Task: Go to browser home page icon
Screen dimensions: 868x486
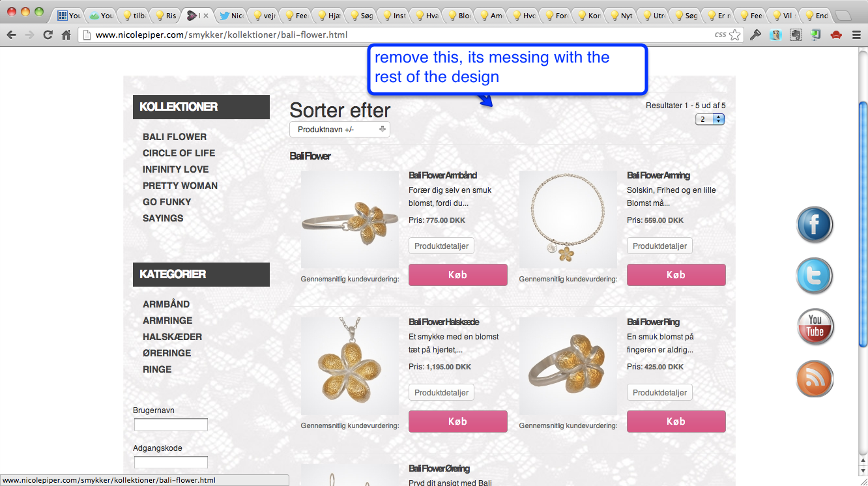Action: pyautogui.click(x=66, y=35)
